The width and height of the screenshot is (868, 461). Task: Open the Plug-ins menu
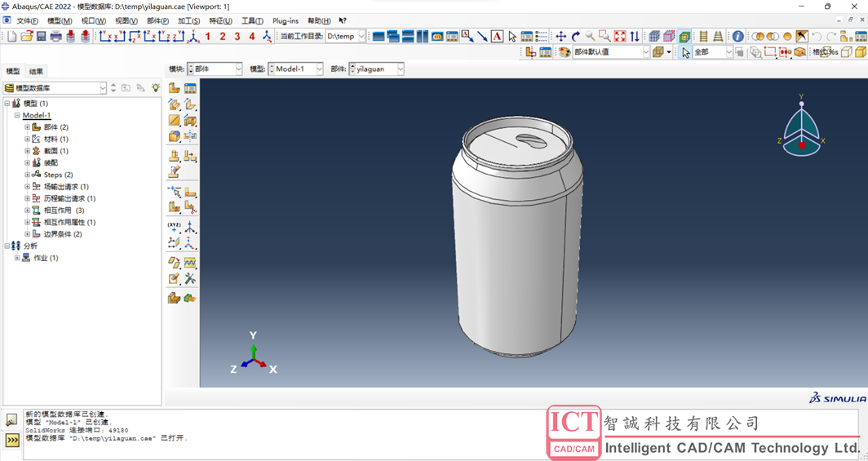tap(285, 21)
